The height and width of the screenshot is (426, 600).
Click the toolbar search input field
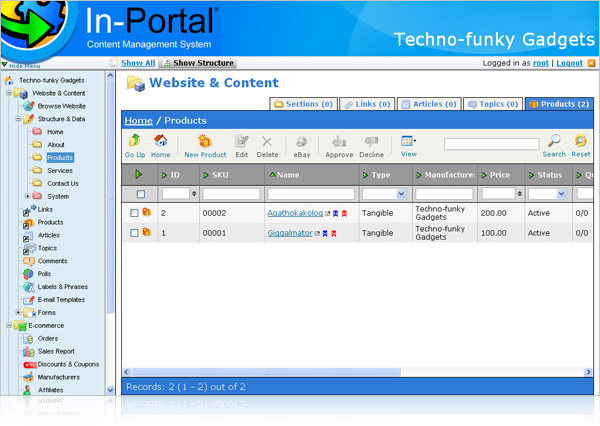click(x=492, y=144)
